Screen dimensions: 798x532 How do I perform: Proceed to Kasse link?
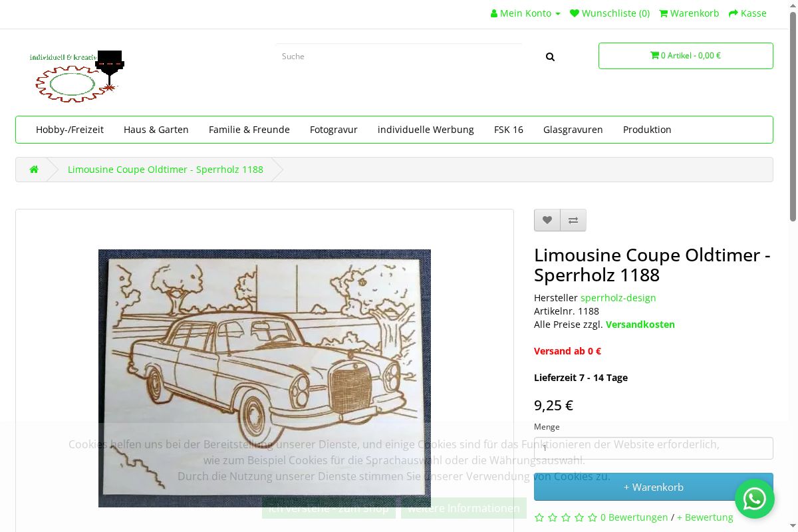pos(747,13)
